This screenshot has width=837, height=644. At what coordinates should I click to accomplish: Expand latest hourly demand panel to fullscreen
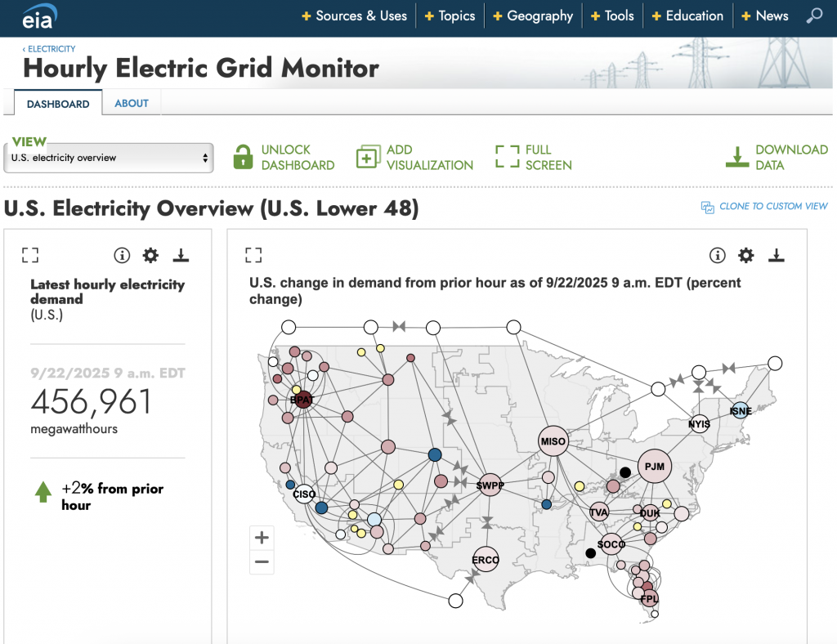30,256
